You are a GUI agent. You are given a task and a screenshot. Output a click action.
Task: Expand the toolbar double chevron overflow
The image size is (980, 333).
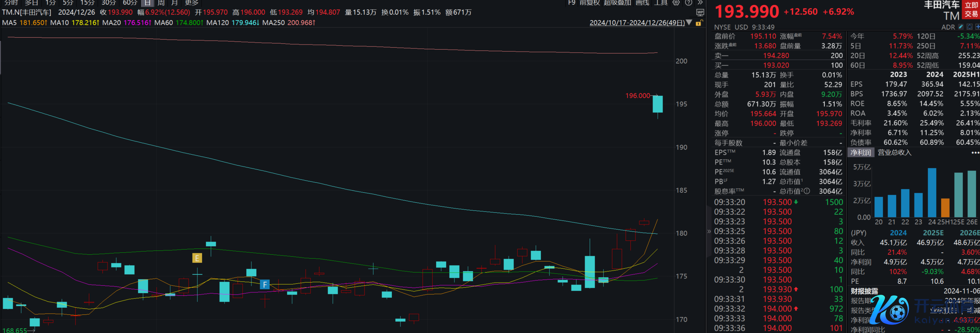click(700, 3)
